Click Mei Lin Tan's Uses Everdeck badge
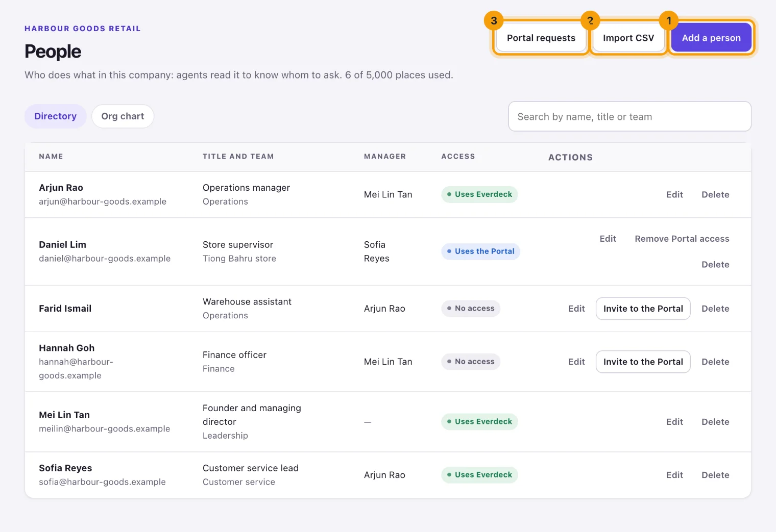 (479, 422)
